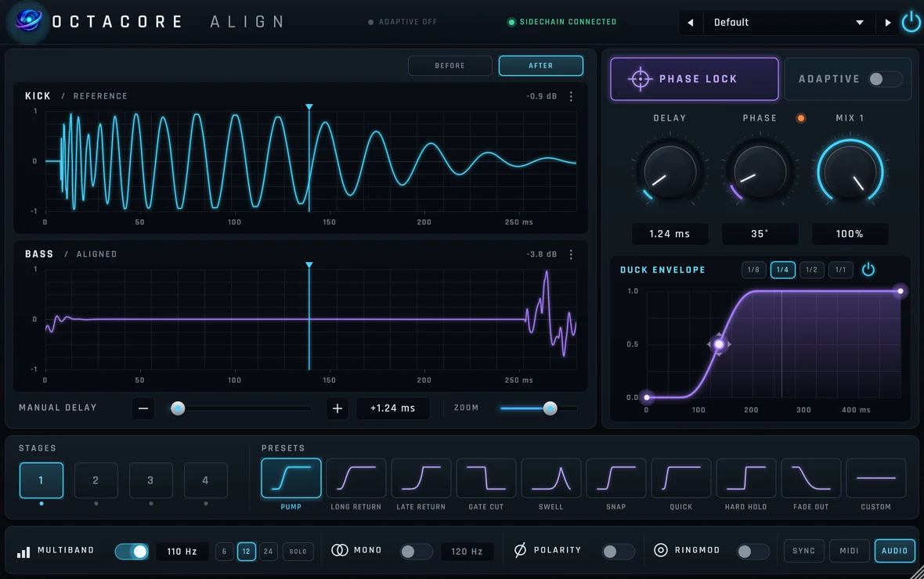Select the 24 dB slope option
This screenshot has height=579, width=924.
click(x=268, y=552)
